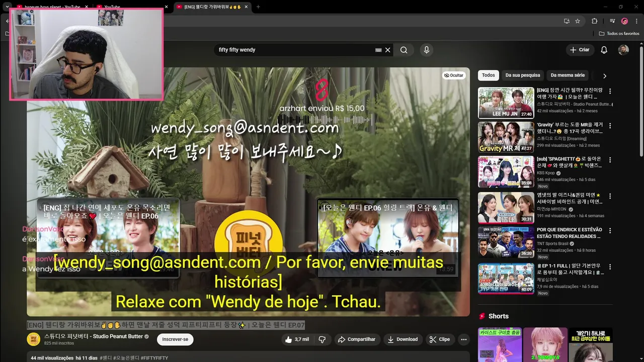Create a clip with Clipe button

439,339
